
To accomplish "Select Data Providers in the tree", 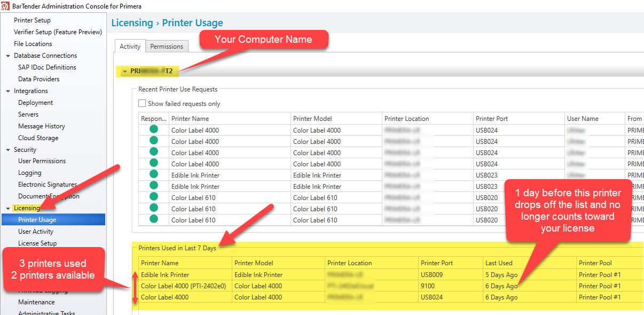I will (38, 79).
